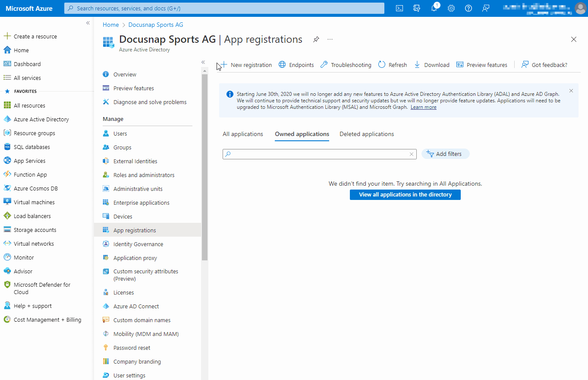The height and width of the screenshot is (380, 588).
Task: Open the portal settings gear
Action: tap(451, 8)
